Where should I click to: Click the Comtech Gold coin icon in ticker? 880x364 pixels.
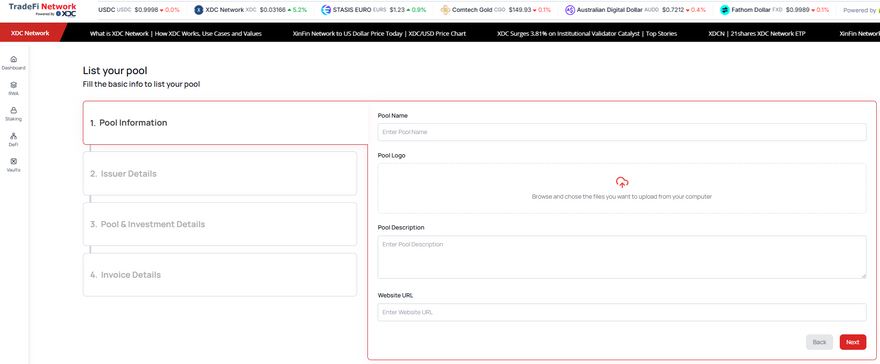446,10
